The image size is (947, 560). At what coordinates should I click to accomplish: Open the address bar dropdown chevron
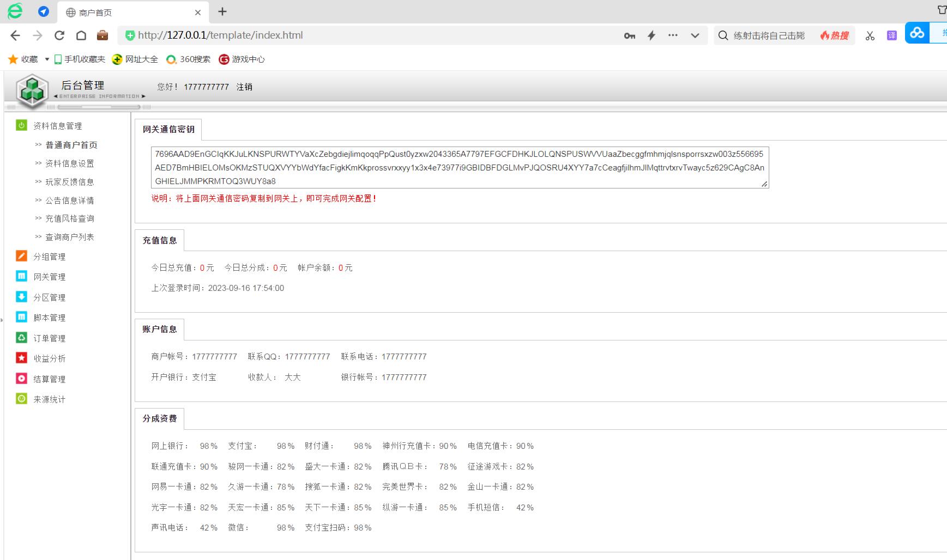tap(695, 35)
